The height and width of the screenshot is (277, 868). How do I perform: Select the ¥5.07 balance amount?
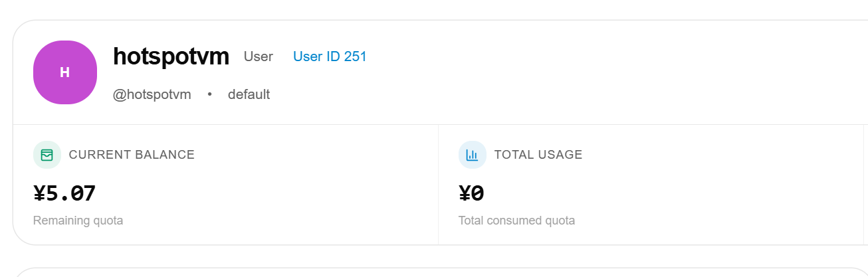[x=64, y=193]
